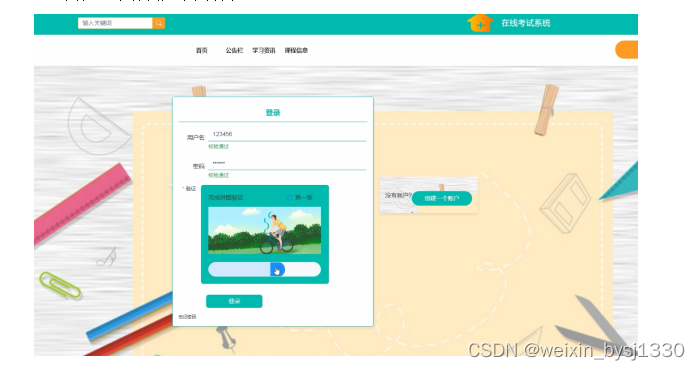This screenshot has height=370, width=700.
Task: Click 换一张 to change the captcha image
Action: pos(304,197)
